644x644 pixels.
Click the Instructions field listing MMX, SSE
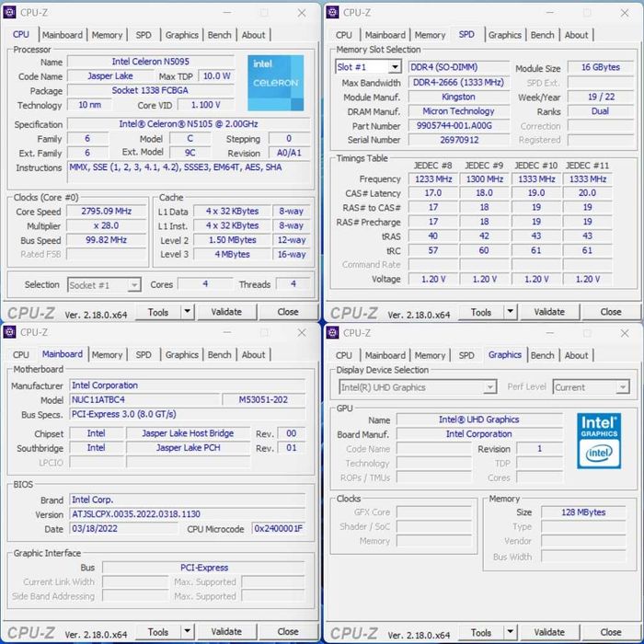point(189,172)
